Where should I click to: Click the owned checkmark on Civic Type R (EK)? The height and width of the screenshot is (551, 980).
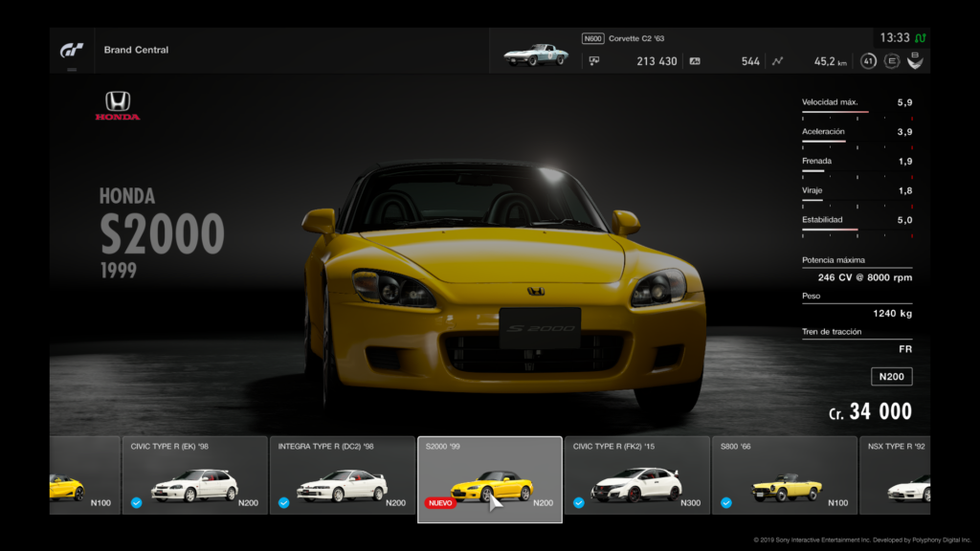coord(136,502)
